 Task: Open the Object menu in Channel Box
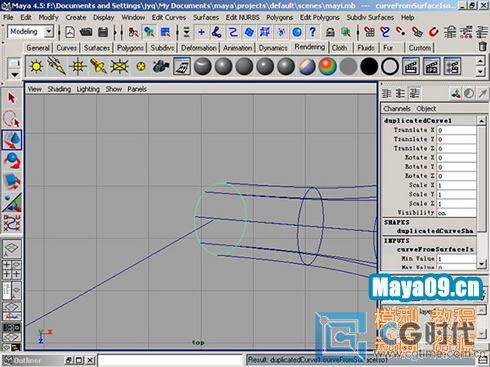tap(426, 109)
